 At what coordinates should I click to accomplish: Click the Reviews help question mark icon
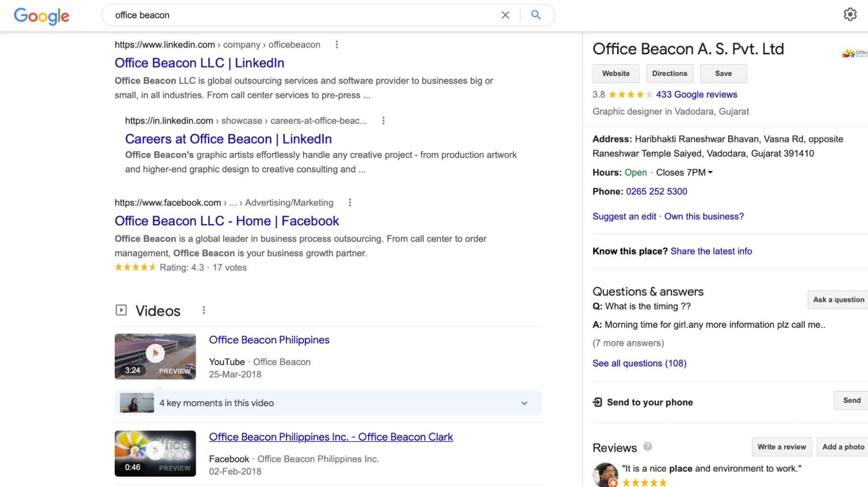[647, 446]
